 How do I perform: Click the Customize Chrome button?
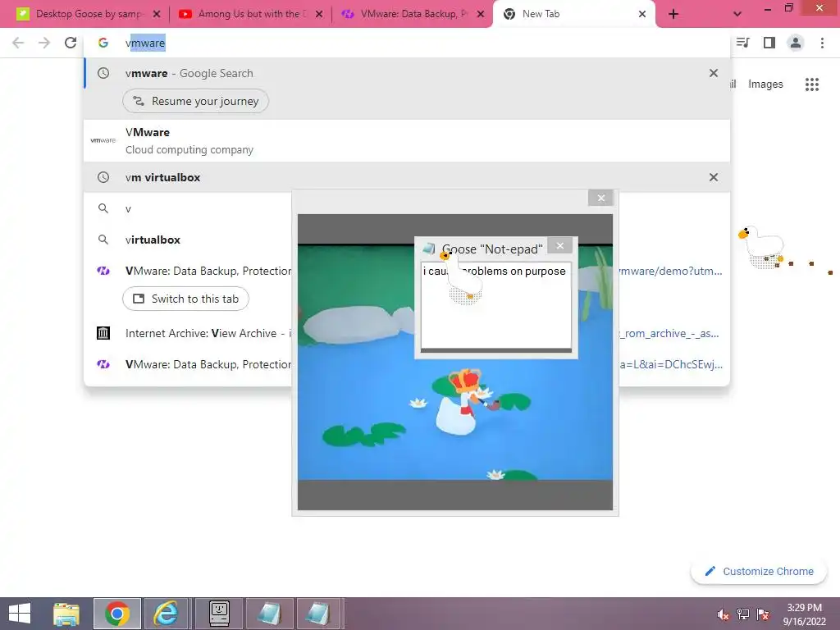point(759,571)
